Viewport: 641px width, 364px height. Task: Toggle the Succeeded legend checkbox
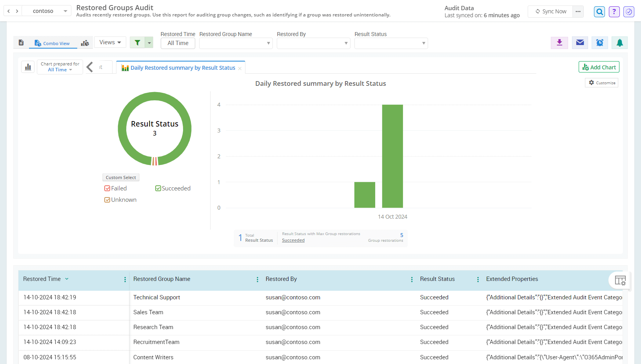point(158,188)
